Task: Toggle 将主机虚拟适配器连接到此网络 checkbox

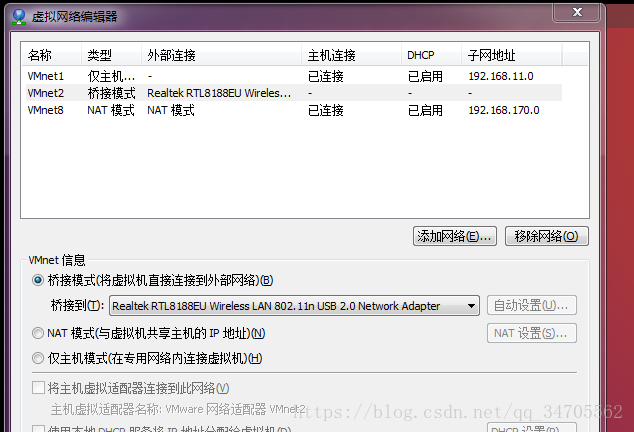Action: [x=38, y=388]
